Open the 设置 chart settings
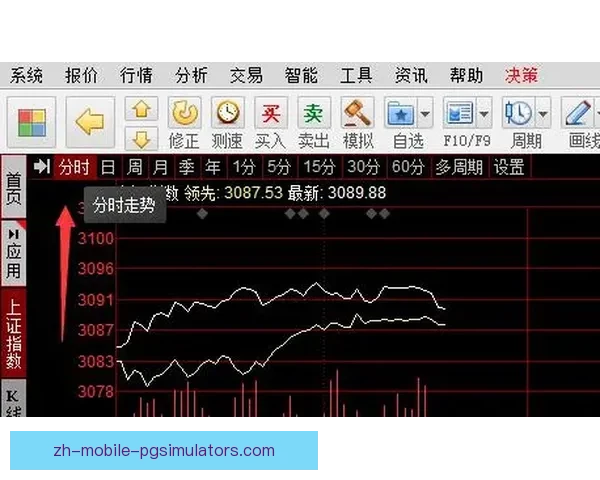Viewport: 600px width, 480px height. point(509,167)
